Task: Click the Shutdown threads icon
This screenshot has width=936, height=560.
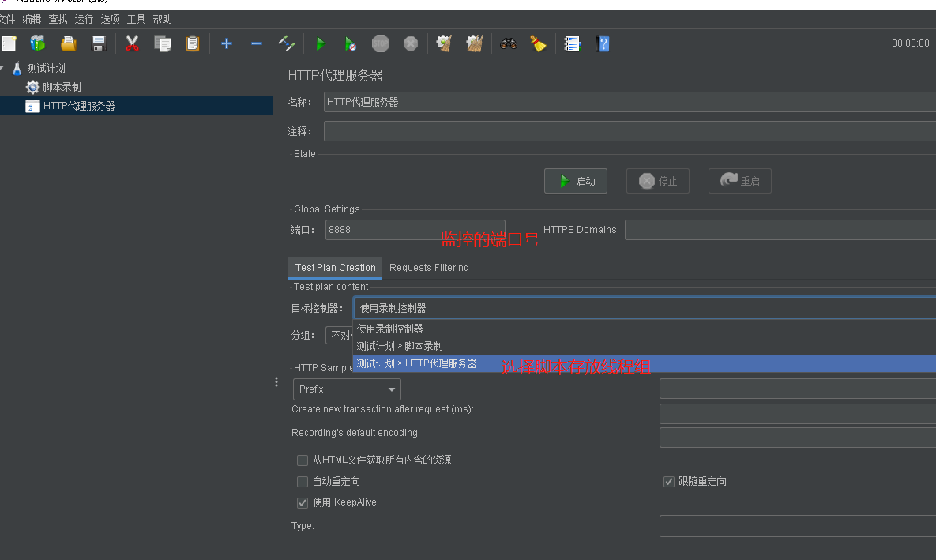Action: pyautogui.click(x=411, y=43)
